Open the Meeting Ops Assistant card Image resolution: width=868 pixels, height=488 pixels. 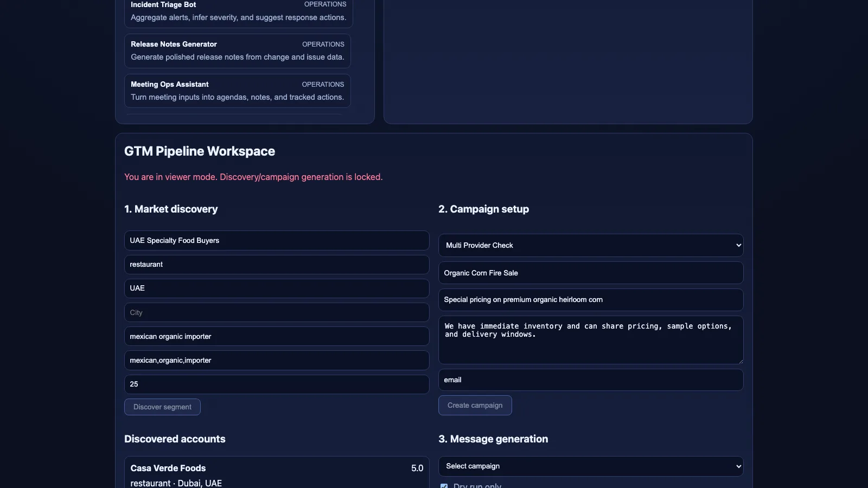click(237, 91)
